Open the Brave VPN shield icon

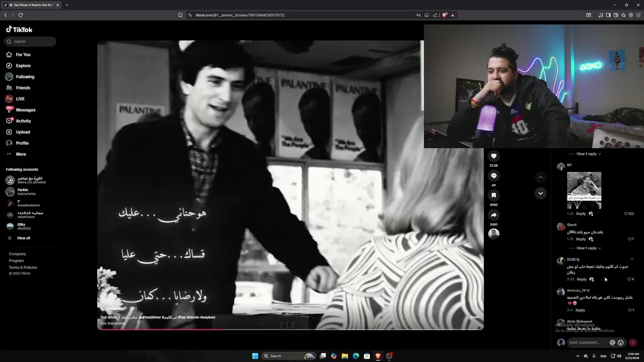point(630,15)
